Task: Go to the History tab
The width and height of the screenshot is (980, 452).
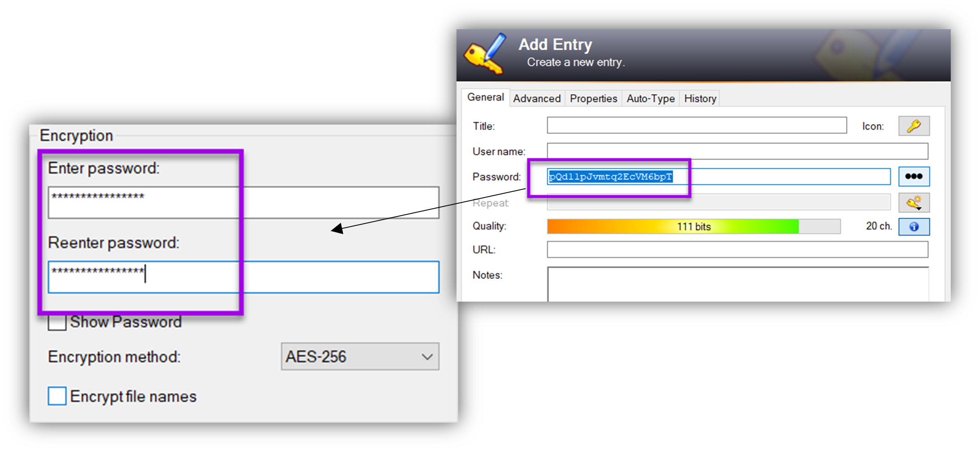Action: (x=700, y=98)
